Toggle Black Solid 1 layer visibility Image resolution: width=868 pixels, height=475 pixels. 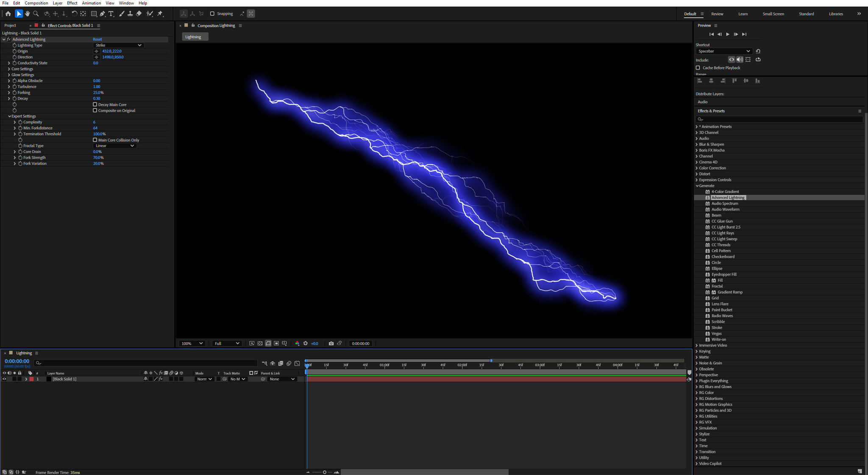[x=4, y=379]
